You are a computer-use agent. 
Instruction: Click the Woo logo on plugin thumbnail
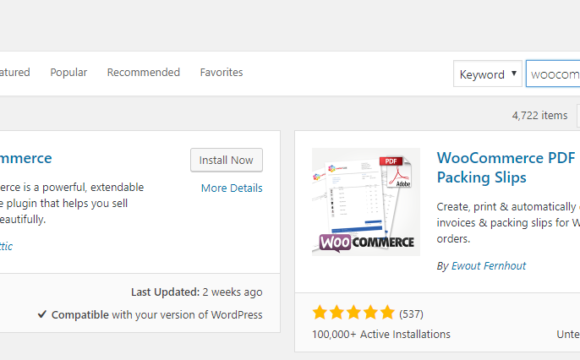pyautogui.click(x=335, y=243)
